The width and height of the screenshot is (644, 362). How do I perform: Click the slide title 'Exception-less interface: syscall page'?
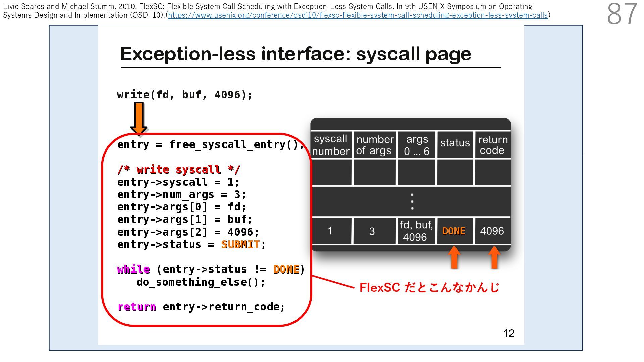point(295,54)
